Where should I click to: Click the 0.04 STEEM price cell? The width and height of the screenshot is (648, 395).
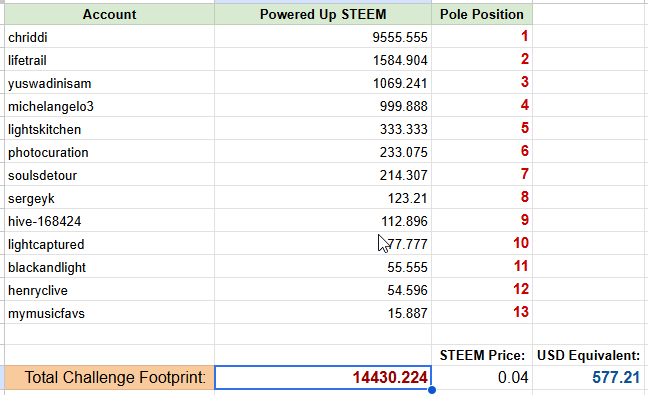(482, 378)
